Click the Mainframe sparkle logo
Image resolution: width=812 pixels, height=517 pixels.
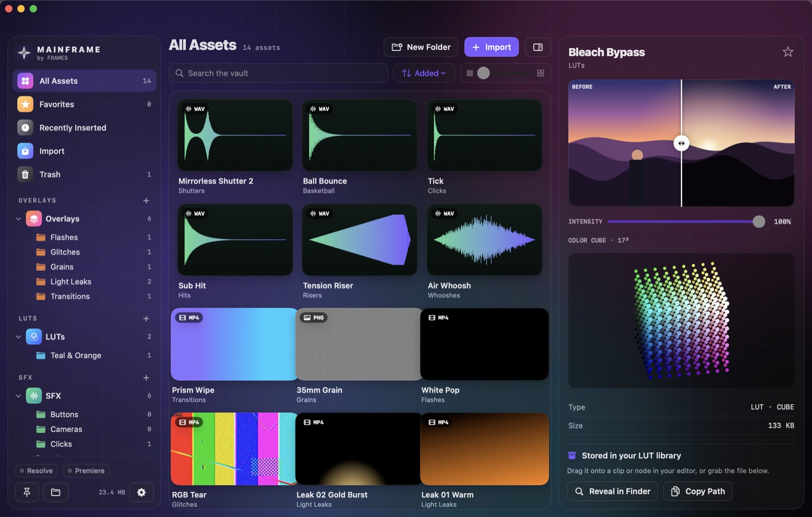pyautogui.click(x=24, y=52)
